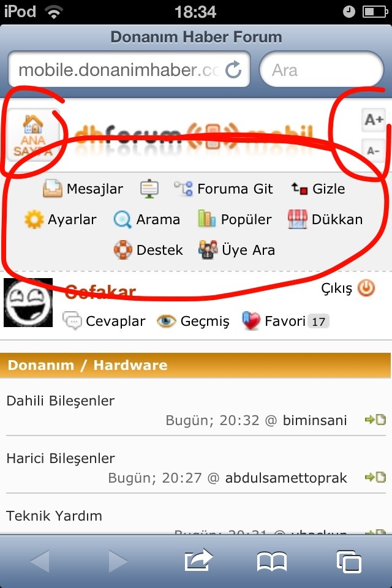Open Foruma Git forum jump
This screenshot has width=392, height=588.
point(223,189)
